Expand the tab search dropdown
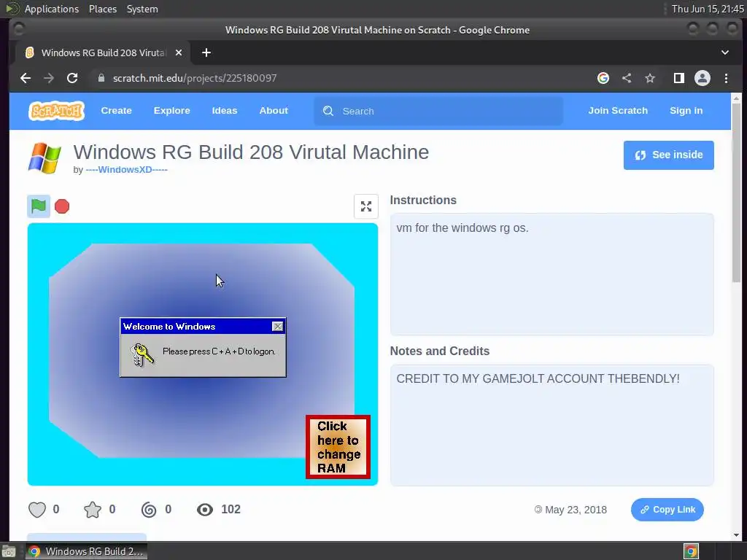The image size is (747, 560). [x=724, y=52]
